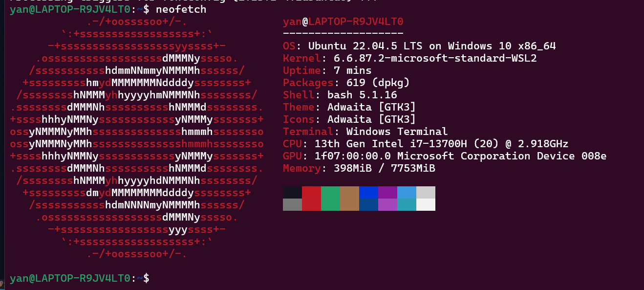Viewport: 644px width, 290px height.
Task: Select the teal palette color block
Action: pos(407,204)
